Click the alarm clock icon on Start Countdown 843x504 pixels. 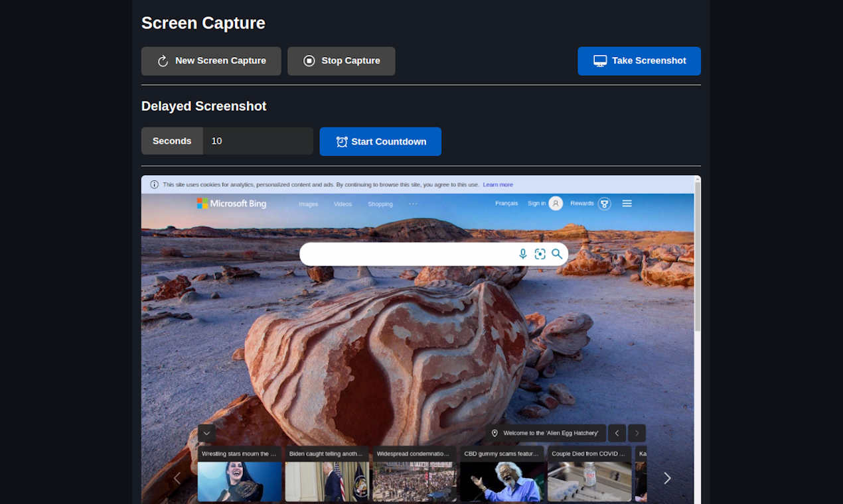[341, 141]
